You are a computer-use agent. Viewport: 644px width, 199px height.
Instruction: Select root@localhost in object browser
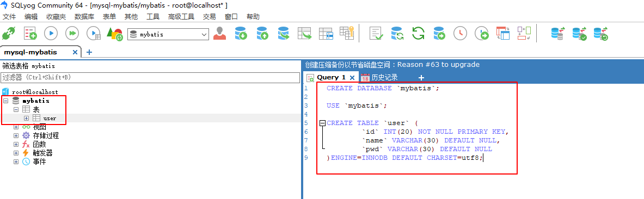[x=35, y=92]
